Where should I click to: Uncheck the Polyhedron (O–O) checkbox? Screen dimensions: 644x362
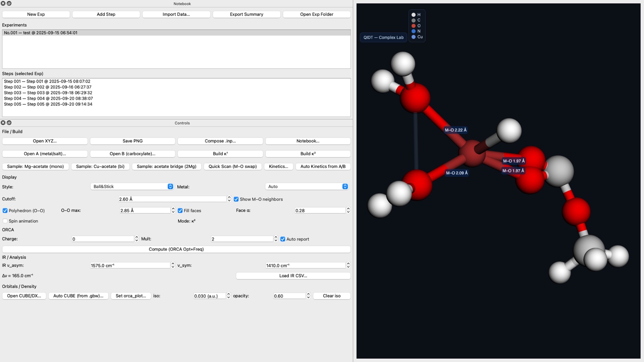coord(5,211)
